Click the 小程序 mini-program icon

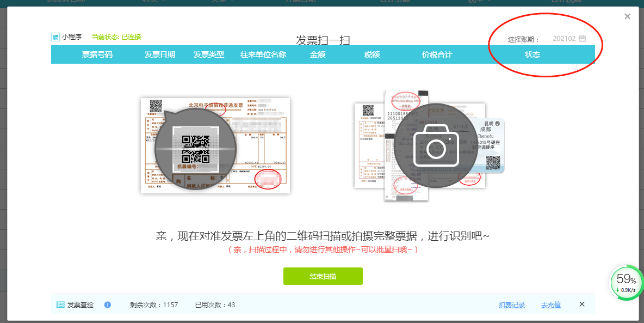coord(55,37)
